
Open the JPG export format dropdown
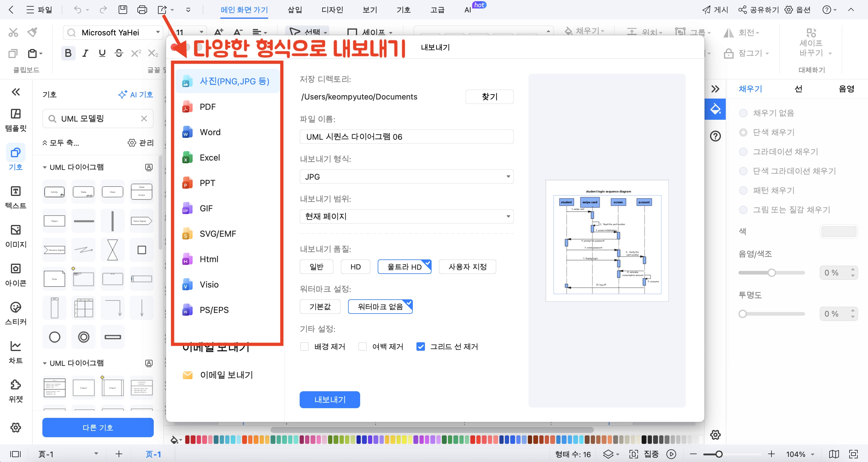[406, 177]
